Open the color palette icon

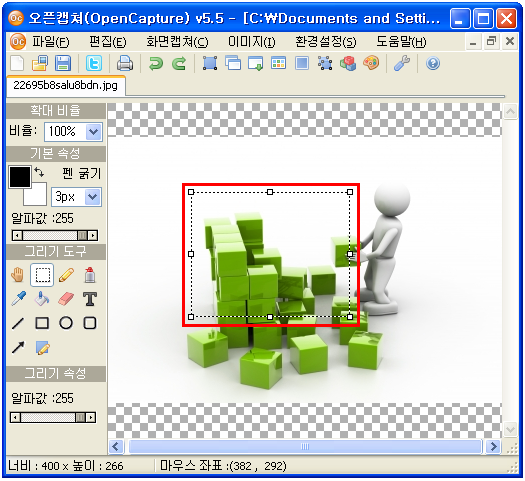(371, 63)
